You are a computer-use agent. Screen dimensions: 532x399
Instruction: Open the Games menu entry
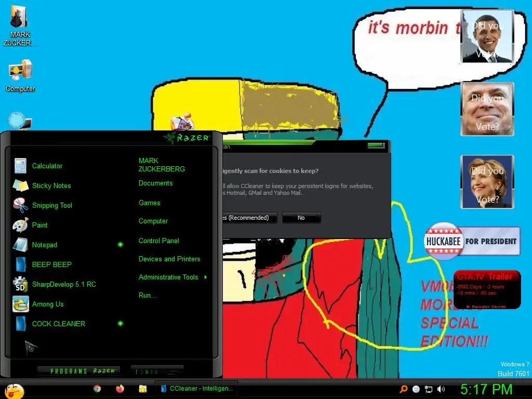point(149,203)
